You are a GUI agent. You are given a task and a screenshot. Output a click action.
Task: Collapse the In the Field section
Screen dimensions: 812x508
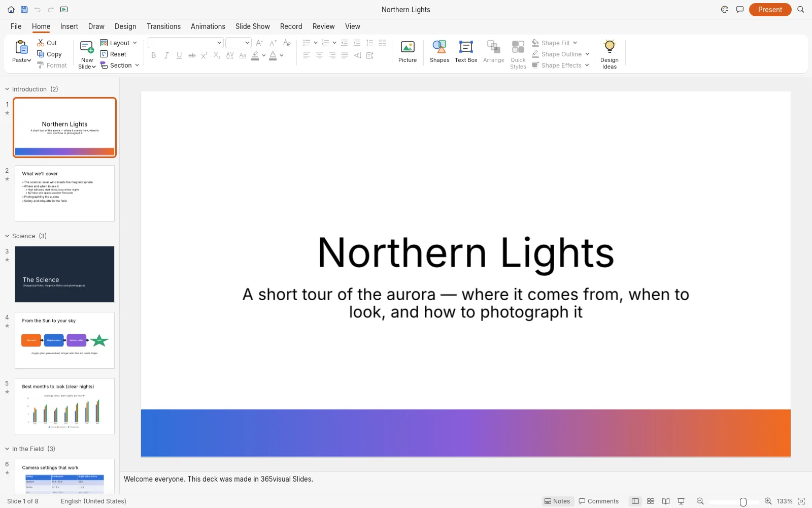pos(7,449)
